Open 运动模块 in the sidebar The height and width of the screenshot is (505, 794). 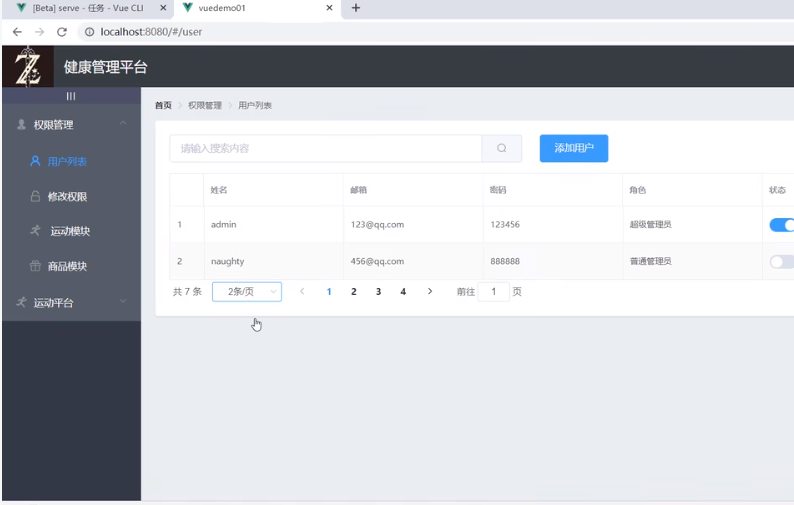pyautogui.click(x=71, y=231)
